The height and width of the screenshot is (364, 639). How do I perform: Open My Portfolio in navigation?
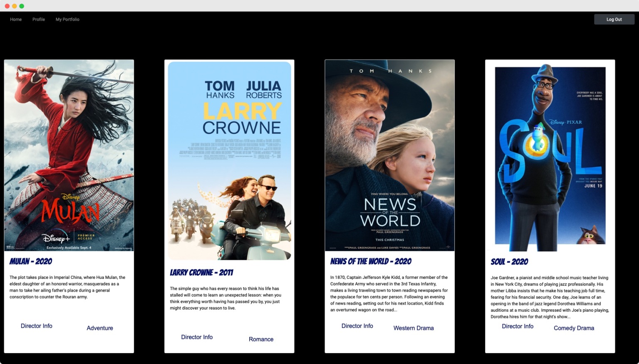pyautogui.click(x=67, y=20)
